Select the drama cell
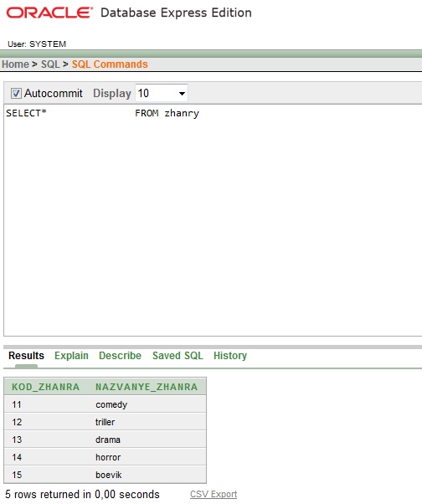 [x=108, y=440]
